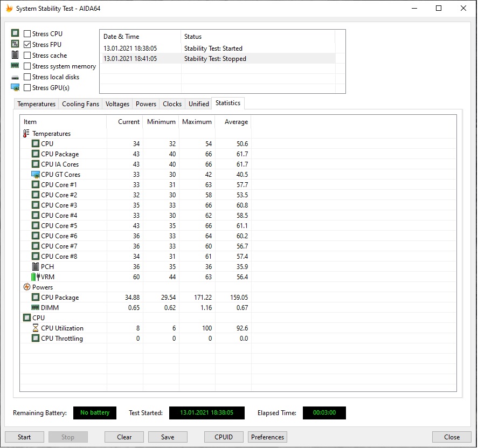Click the chip icon of CPU temperature row
478x448 pixels.
point(36,143)
